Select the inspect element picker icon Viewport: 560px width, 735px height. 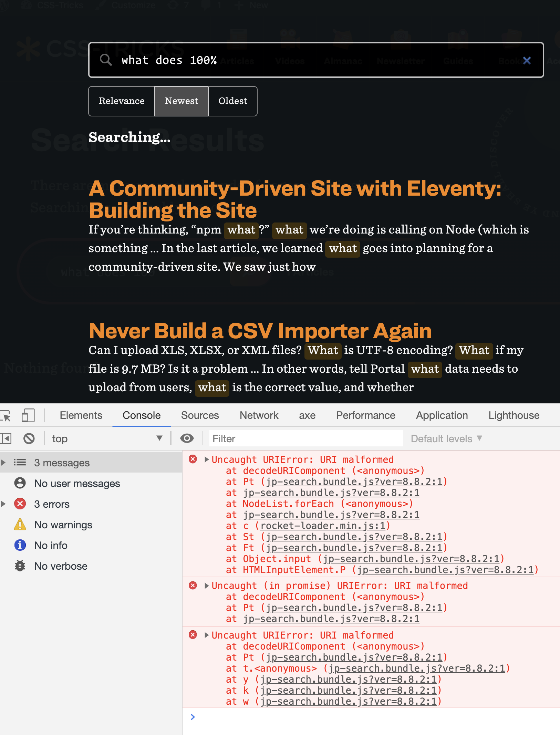(6, 416)
